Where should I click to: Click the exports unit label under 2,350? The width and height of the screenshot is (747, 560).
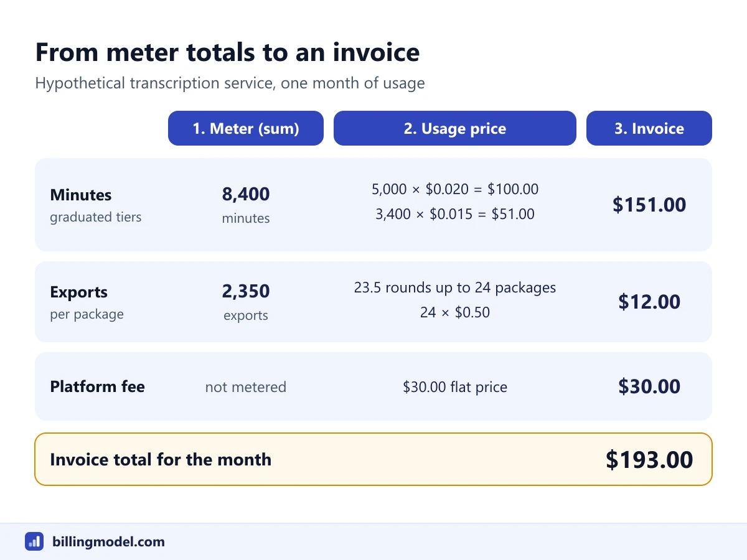click(x=246, y=315)
